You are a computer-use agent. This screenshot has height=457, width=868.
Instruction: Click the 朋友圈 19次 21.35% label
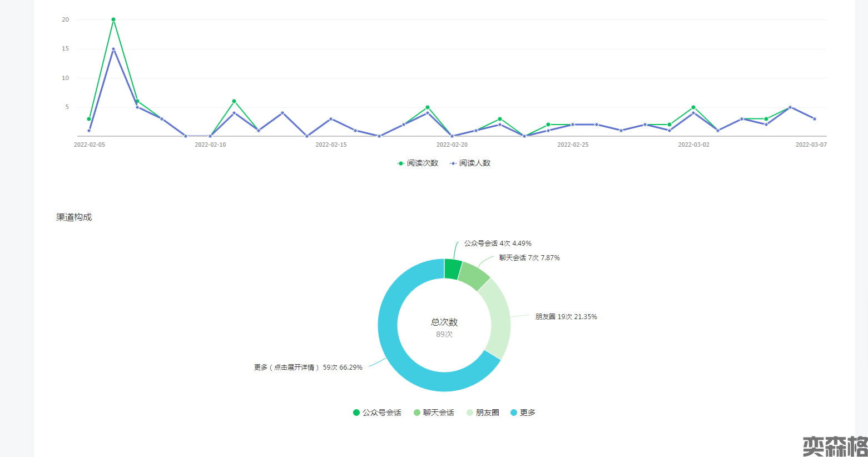(x=566, y=317)
